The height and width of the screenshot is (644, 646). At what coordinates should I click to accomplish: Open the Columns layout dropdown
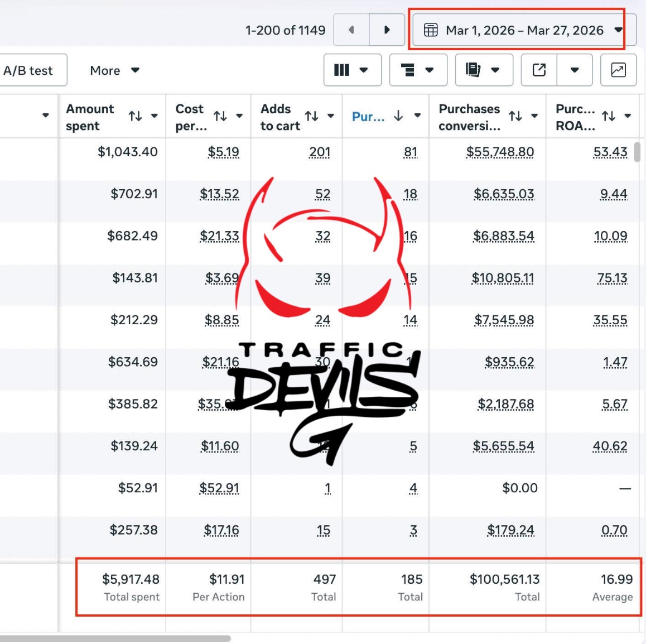point(352,70)
